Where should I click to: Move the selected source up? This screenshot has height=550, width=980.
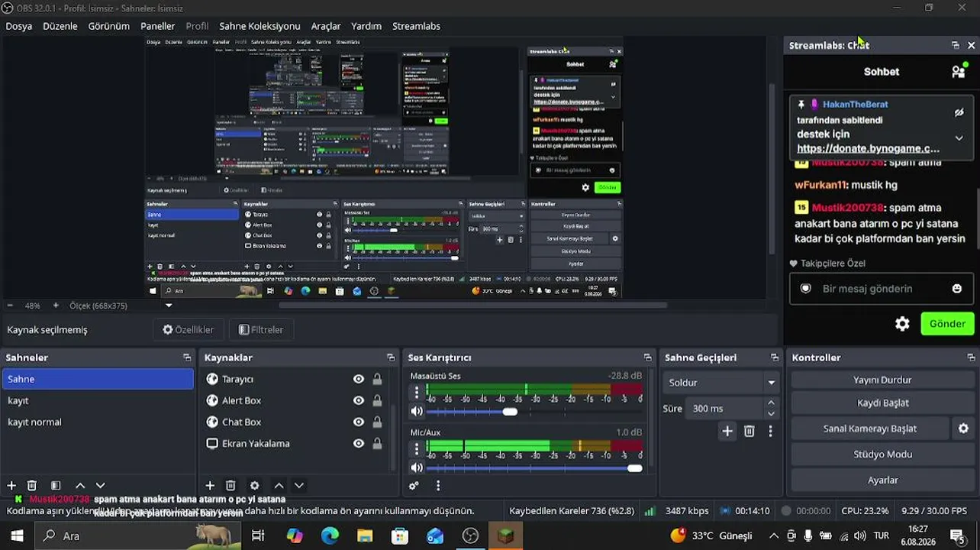click(x=279, y=486)
